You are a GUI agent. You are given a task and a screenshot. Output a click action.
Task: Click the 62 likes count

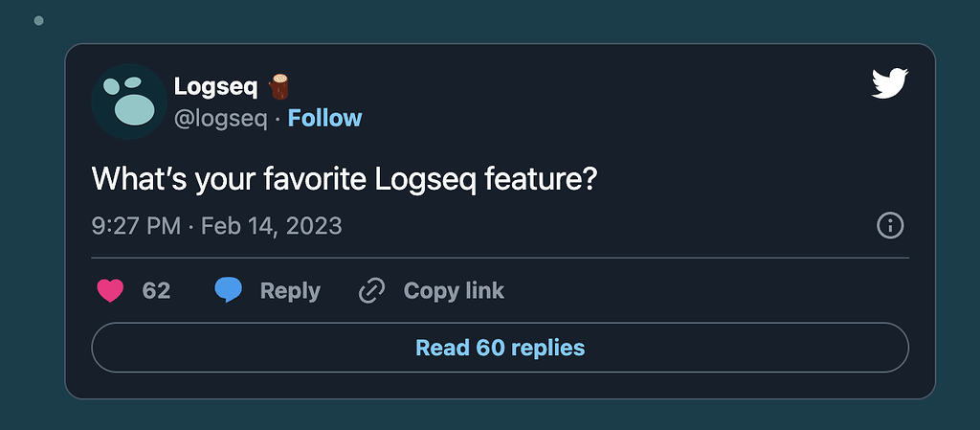coord(156,290)
